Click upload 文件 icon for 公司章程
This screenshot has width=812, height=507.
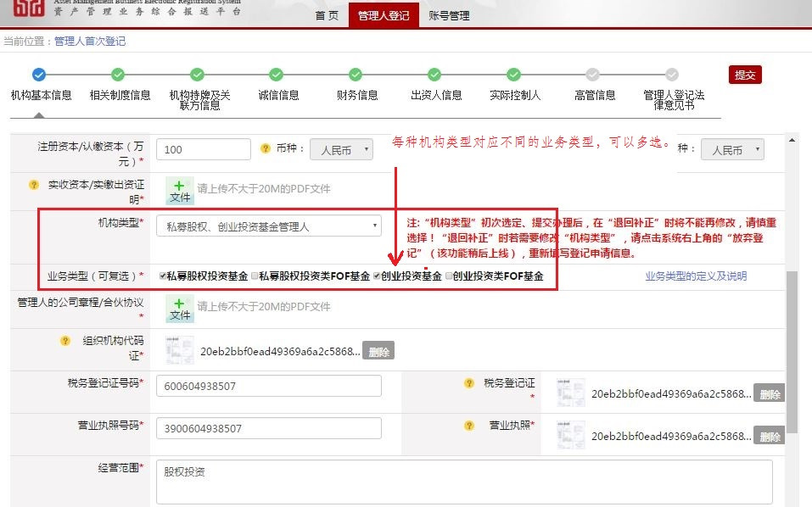180,309
